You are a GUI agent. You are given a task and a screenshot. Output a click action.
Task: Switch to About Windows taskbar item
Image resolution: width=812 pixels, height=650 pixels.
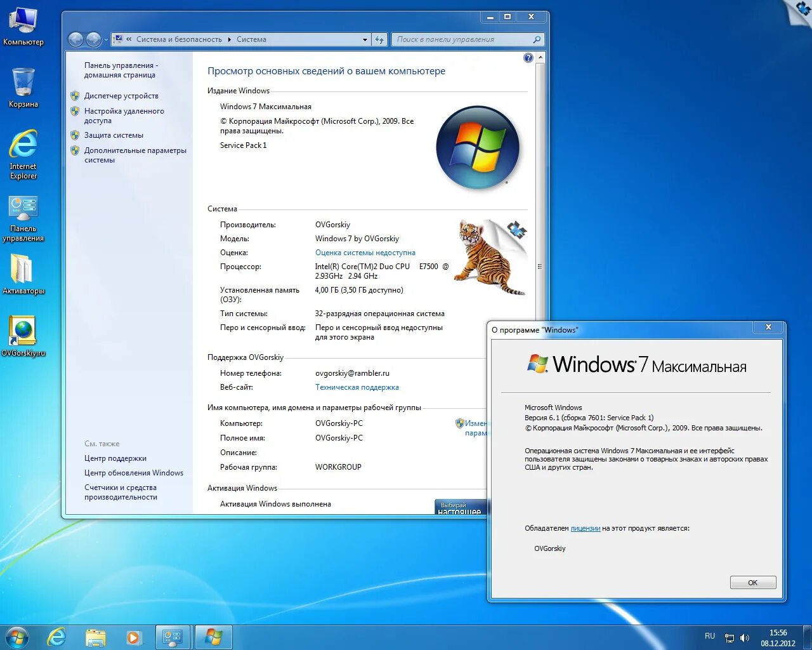[214, 637]
